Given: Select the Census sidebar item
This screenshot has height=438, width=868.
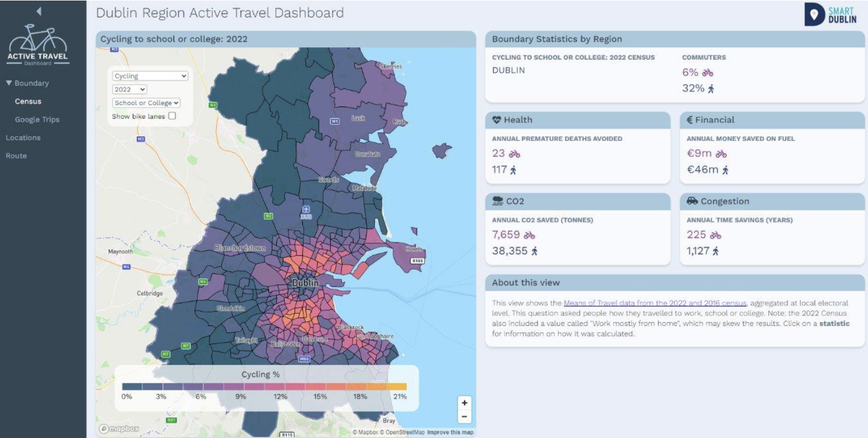Looking at the screenshot, I should point(28,101).
